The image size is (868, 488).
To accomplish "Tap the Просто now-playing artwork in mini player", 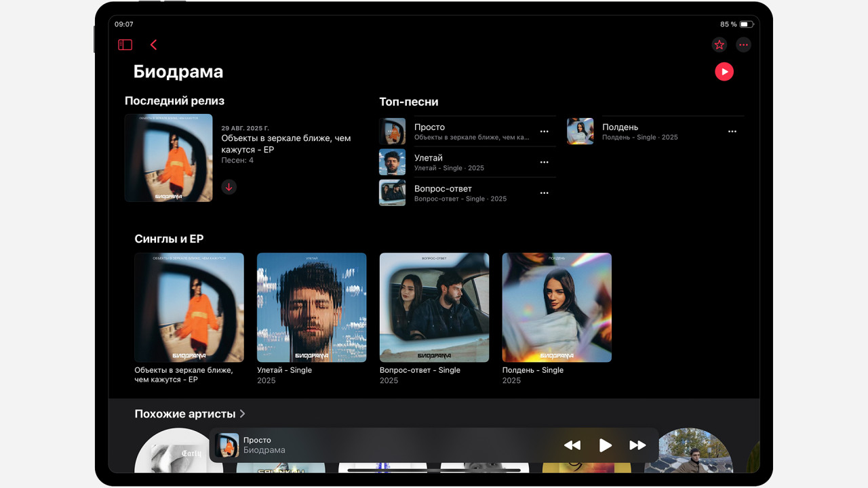I will pos(227,445).
